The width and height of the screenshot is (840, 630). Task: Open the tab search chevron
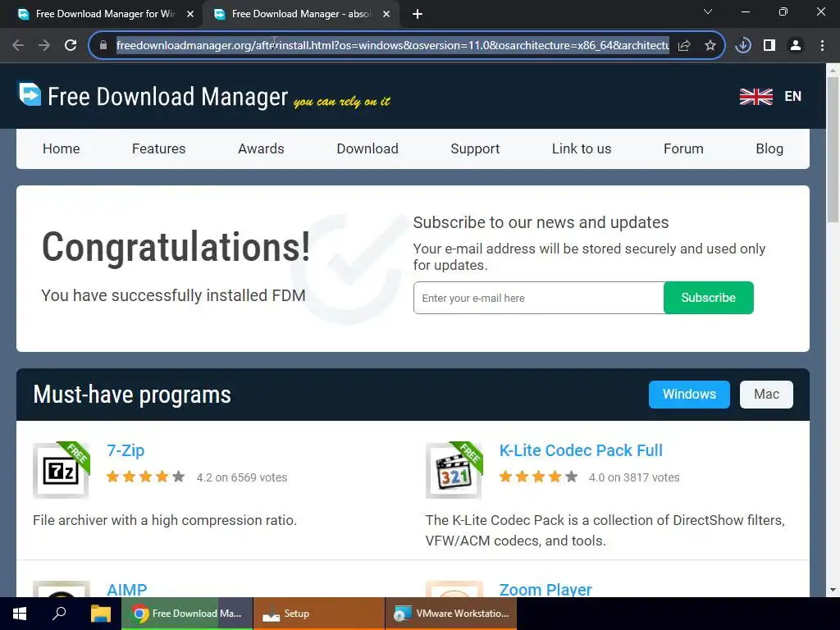click(x=708, y=11)
